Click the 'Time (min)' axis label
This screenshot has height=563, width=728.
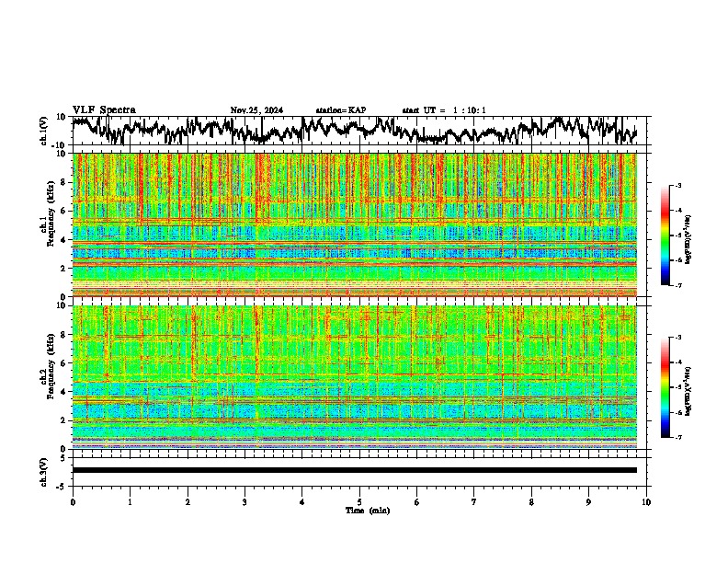coord(368,511)
